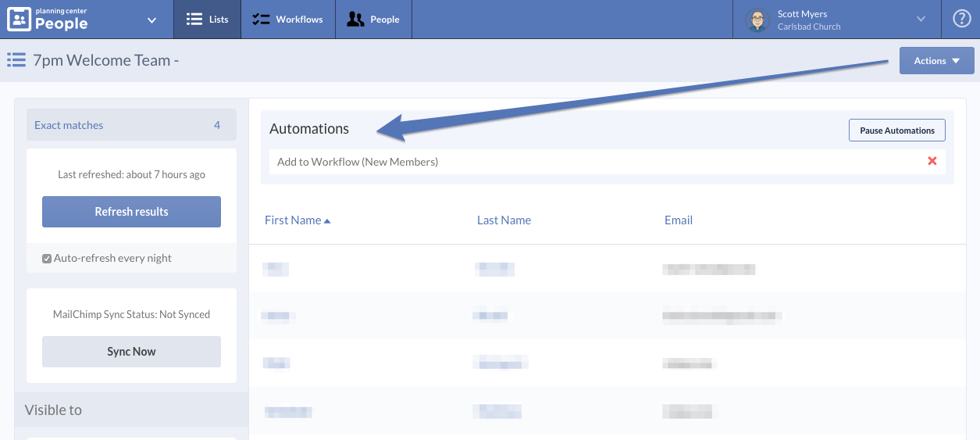Viewport: 980px width, 440px height.
Task: Remove the Add to Workflow automation with red X
Action: pyautogui.click(x=932, y=161)
